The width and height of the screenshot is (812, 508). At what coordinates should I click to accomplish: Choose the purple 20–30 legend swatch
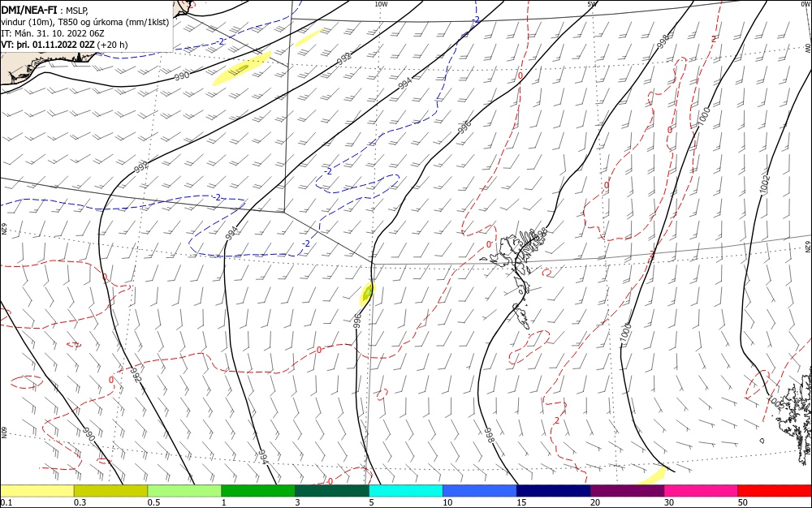coord(627,491)
